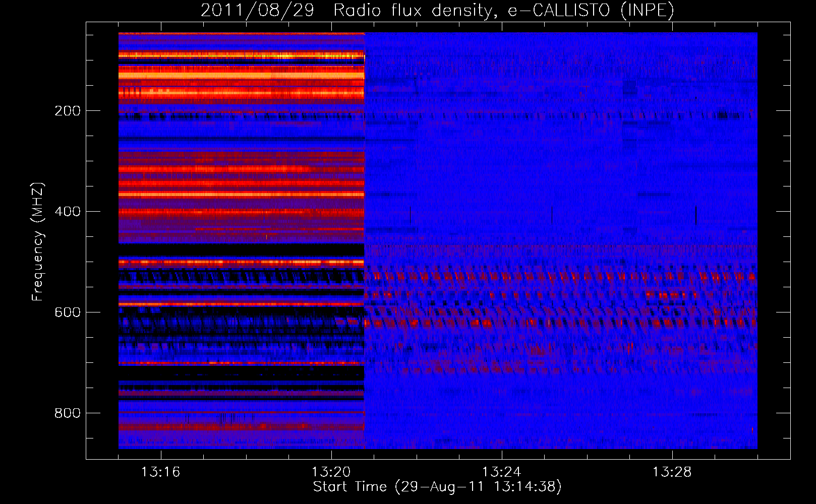Image resolution: width=816 pixels, height=504 pixels.
Task: Click the '13:24' time tick label
Action: coord(501,472)
